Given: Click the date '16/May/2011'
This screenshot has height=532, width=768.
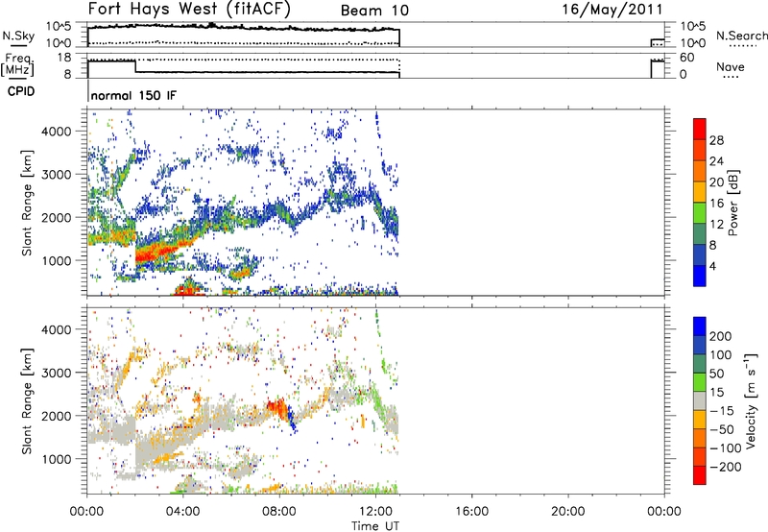Looking at the screenshot, I should [612, 9].
